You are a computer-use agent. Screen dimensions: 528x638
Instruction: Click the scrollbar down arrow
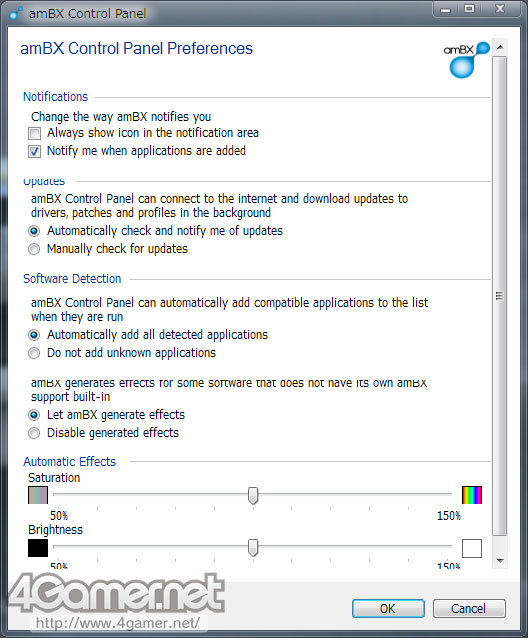point(500,561)
